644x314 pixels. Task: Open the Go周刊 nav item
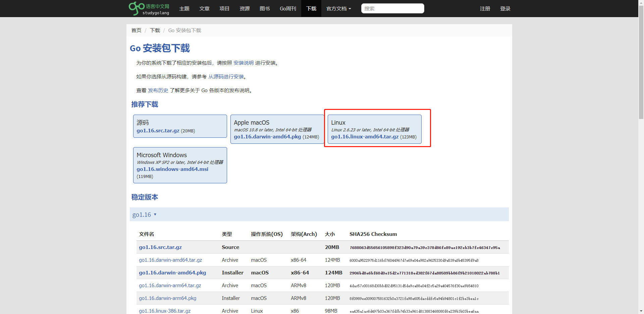point(288,8)
